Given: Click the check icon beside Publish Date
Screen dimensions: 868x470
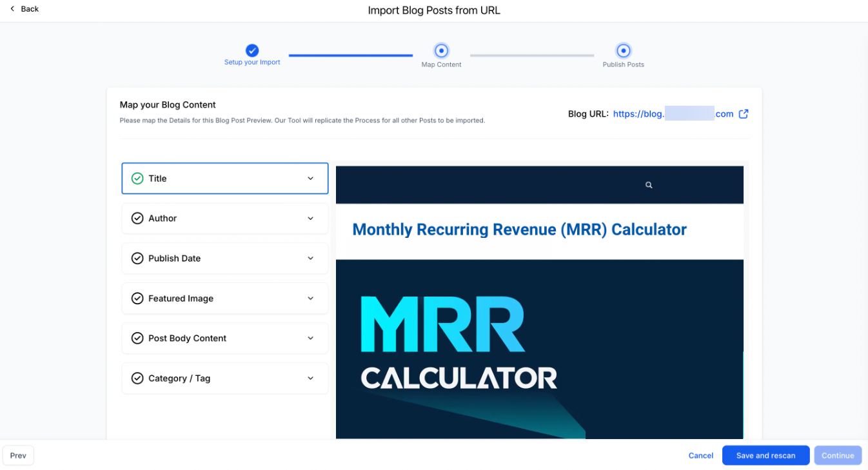Looking at the screenshot, I should tap(137, 259).
